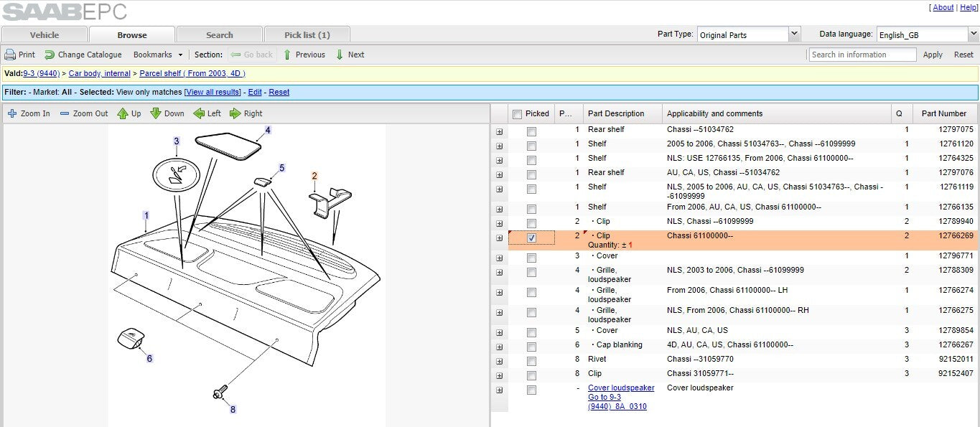Viewport: 980px width, 427px height.
Task: Check Rivet 92152011 row checkbox
Action: pyautogui.click(x=531, y=361)
